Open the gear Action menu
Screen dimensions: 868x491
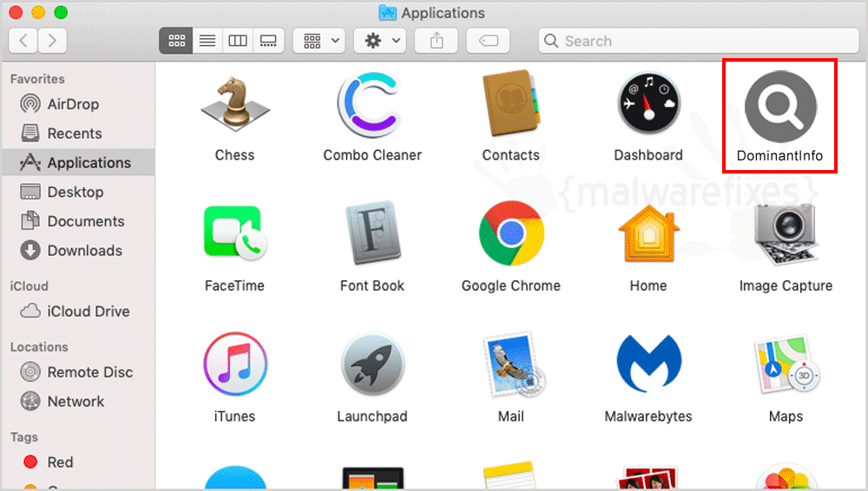[380, 41]
